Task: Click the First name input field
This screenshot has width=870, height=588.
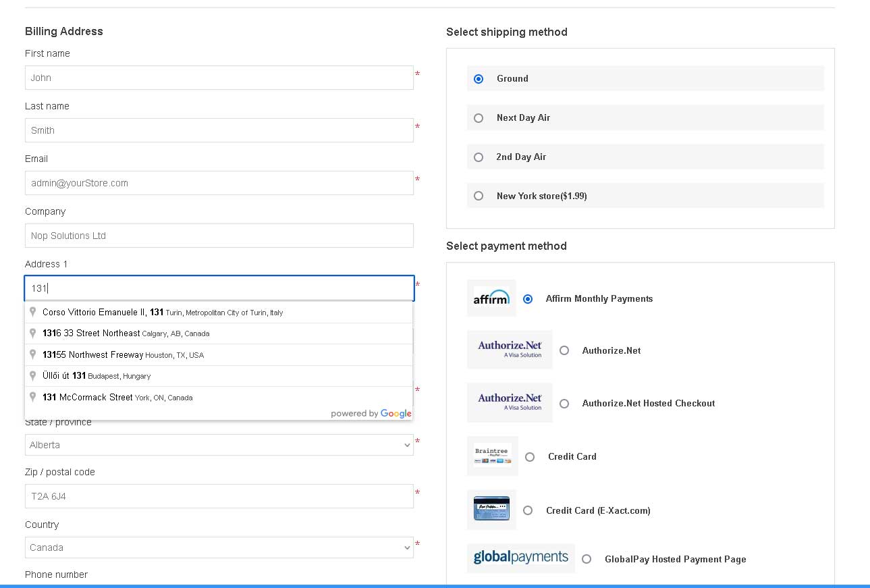Action: click(219, 78)
